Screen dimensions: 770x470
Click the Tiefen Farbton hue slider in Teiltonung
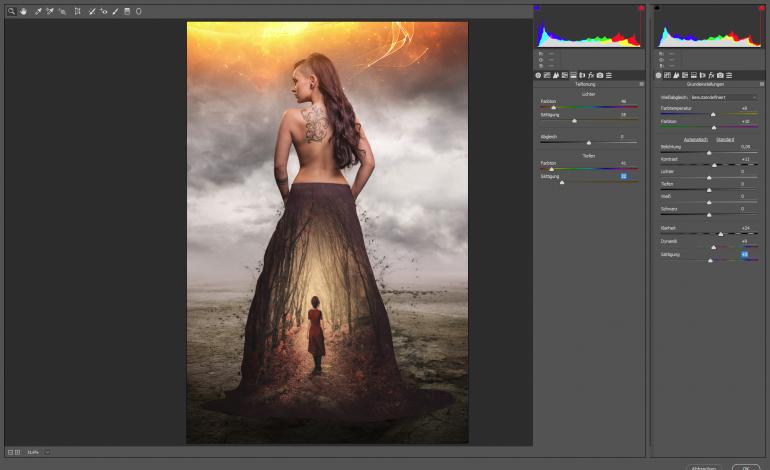tap(589, 168)
